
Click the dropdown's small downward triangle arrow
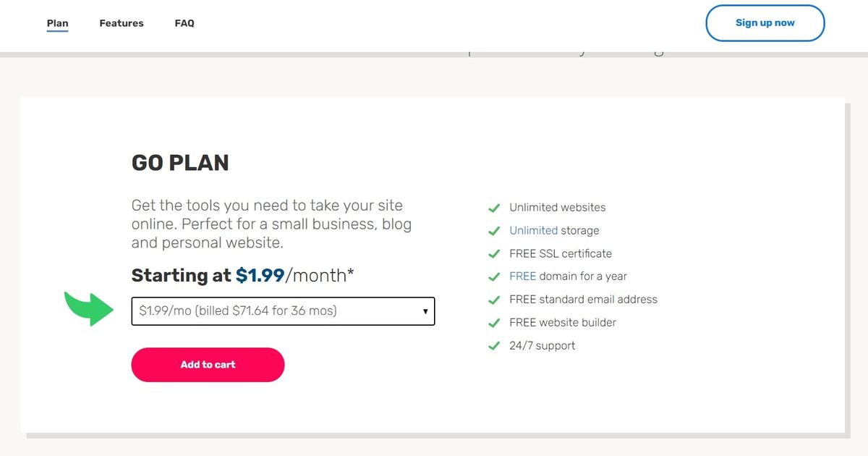point(425,311)
